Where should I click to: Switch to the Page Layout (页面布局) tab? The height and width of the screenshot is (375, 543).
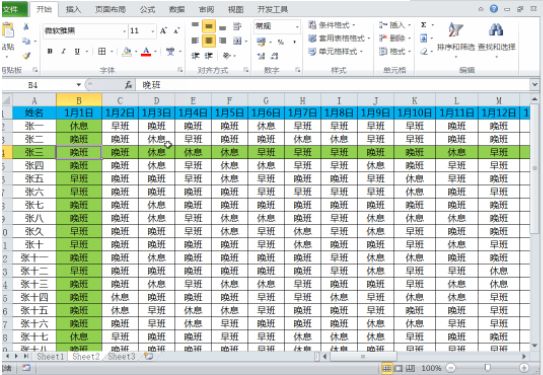point(110,9)
